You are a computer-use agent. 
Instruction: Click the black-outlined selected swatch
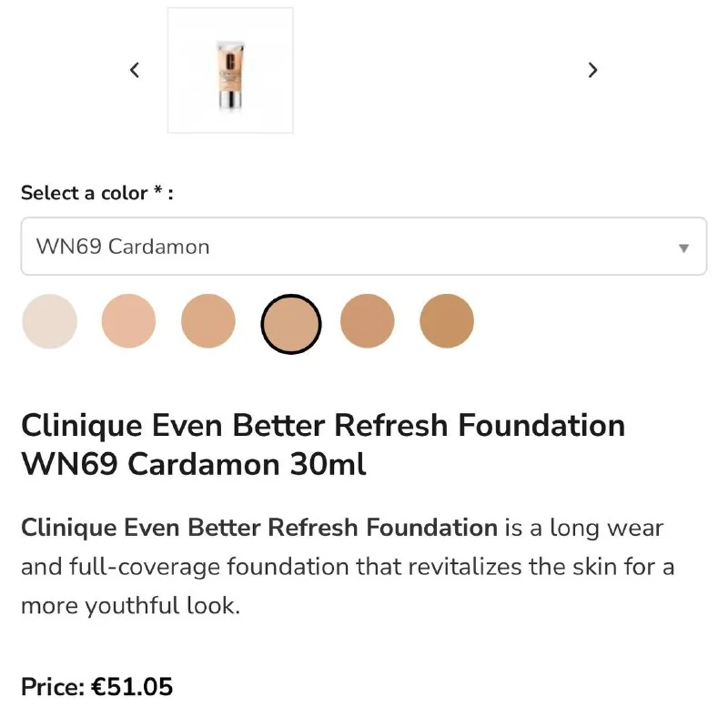pyautogui.click(x=291, y=324)
